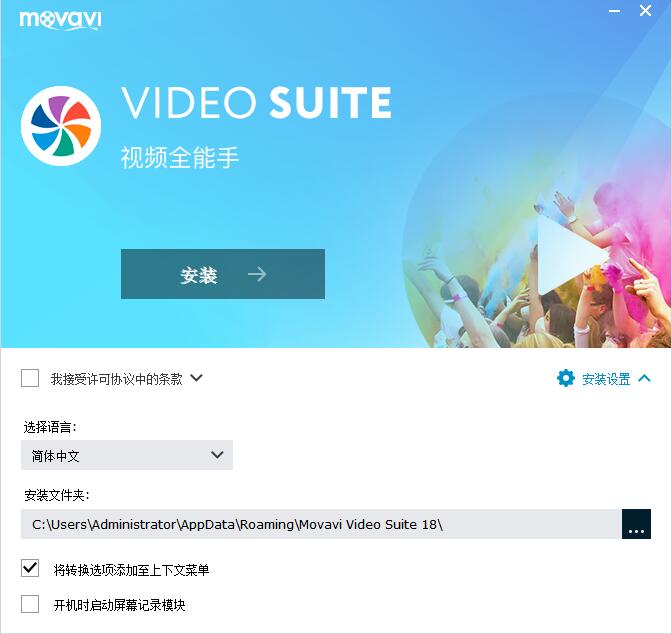Click the gear icon beside 安装设置

(565, 379)
